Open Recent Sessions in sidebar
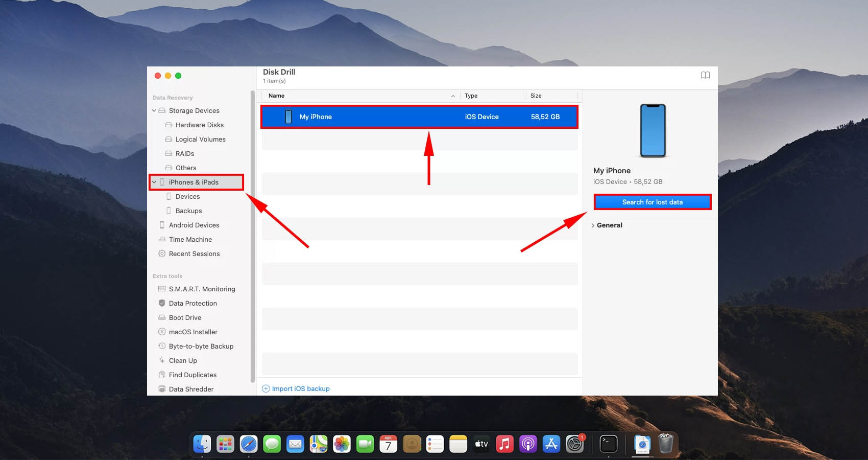Screen dimensions: 868x460 tap(194, 254)
